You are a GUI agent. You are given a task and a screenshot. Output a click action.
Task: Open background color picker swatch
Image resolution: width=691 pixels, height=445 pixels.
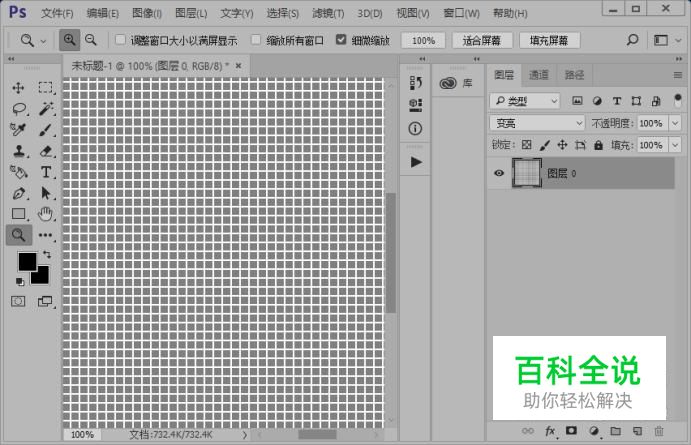41,277
